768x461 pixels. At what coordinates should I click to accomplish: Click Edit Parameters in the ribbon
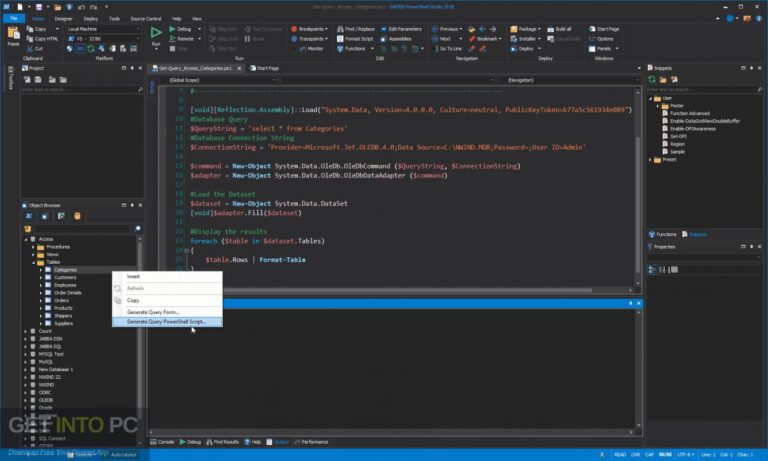pos(401,29)
